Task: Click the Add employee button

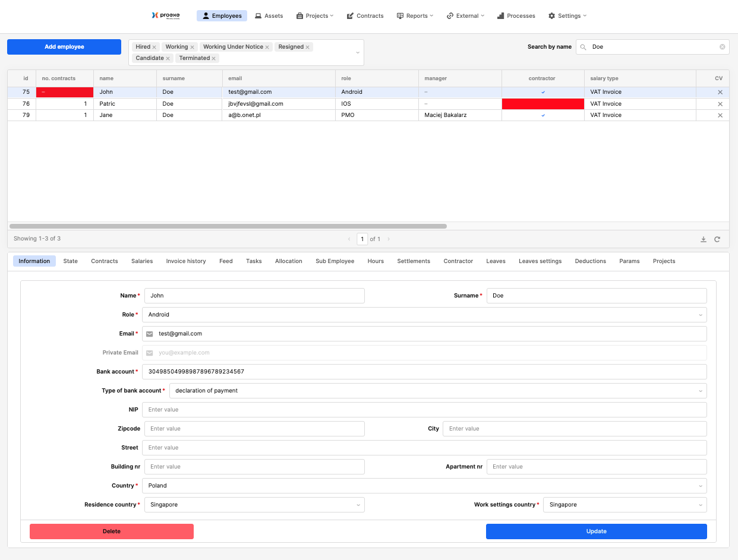Action: point(64,47)
